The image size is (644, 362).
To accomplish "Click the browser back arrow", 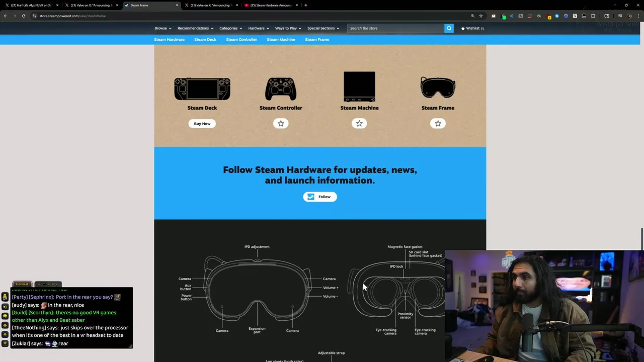I will (x=6, y=16).
